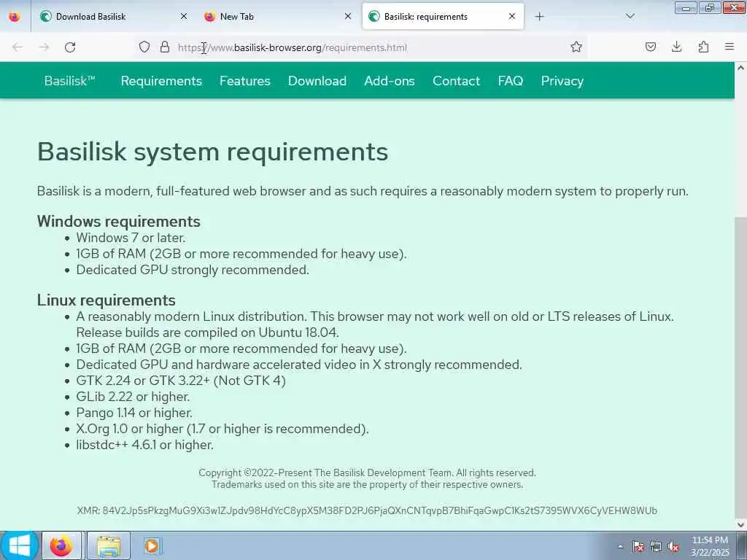
Task: Open the tracking protection shield icon
Action: (144, 47)
